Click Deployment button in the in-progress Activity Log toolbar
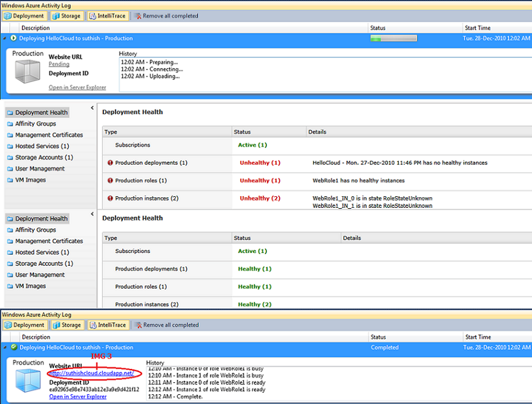The width and height of the screenshot is (532, 404). pyautogui.click(x=24, y=16)
